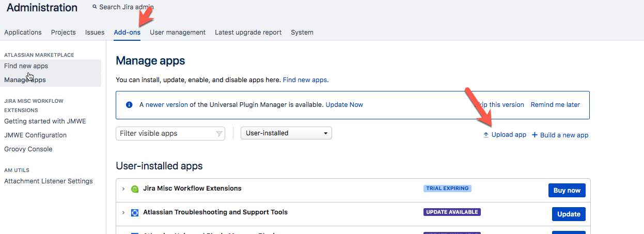Click the info icon in the banner

tap(130, 105)
